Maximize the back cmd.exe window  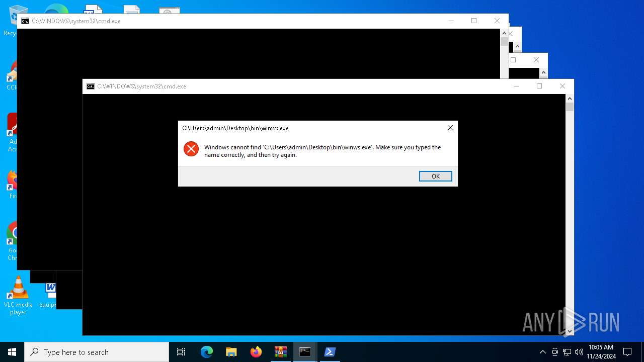coord(474,21)
